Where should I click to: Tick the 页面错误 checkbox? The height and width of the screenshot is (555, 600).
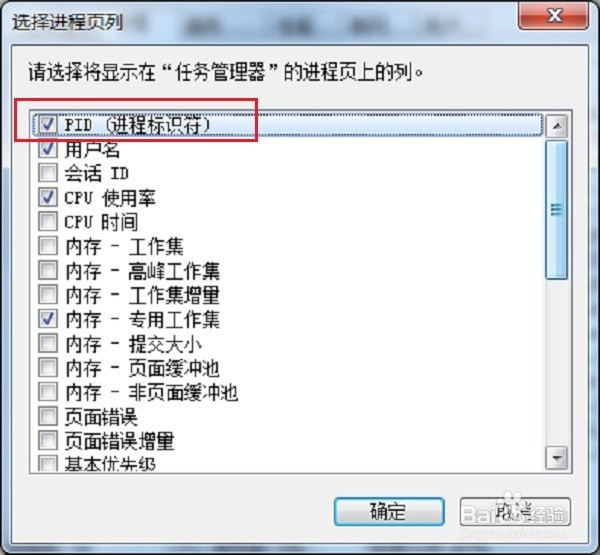point(48,416)
